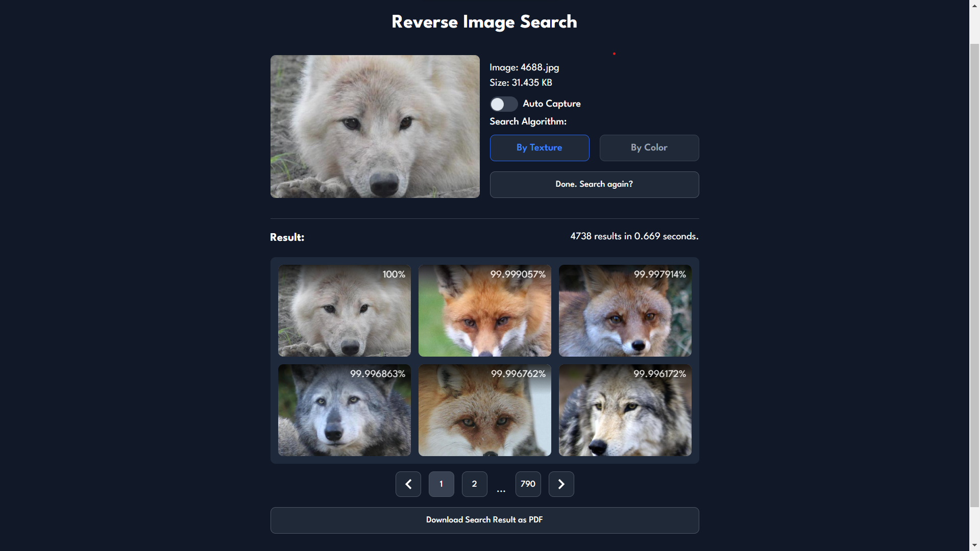Download Search Result as PDF
980x551 pixels.
pos(484,520)
